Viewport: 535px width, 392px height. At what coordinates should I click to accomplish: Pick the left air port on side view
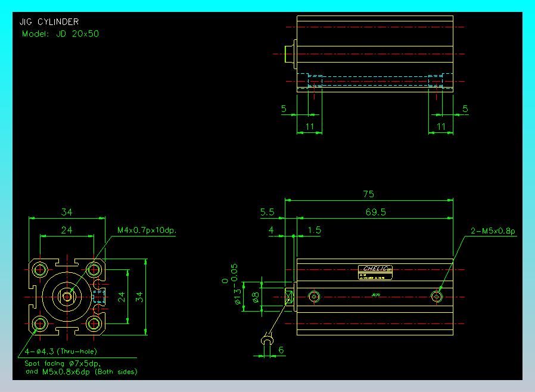pos(313,297)
